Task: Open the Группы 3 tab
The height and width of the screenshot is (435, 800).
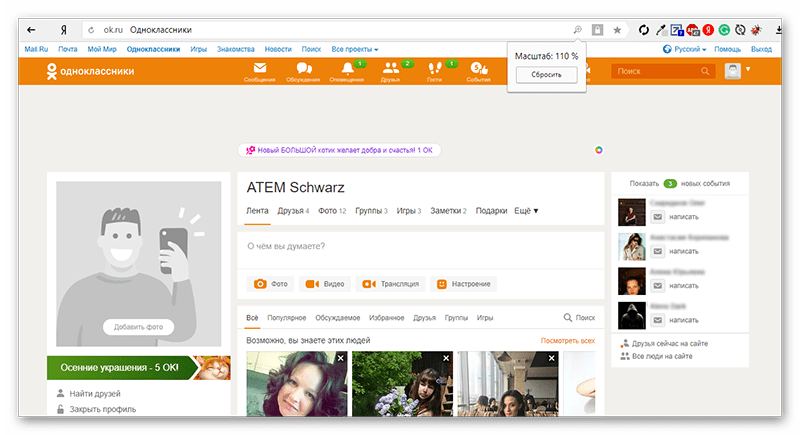Action: pyautogui.click(x=371, y=211)
